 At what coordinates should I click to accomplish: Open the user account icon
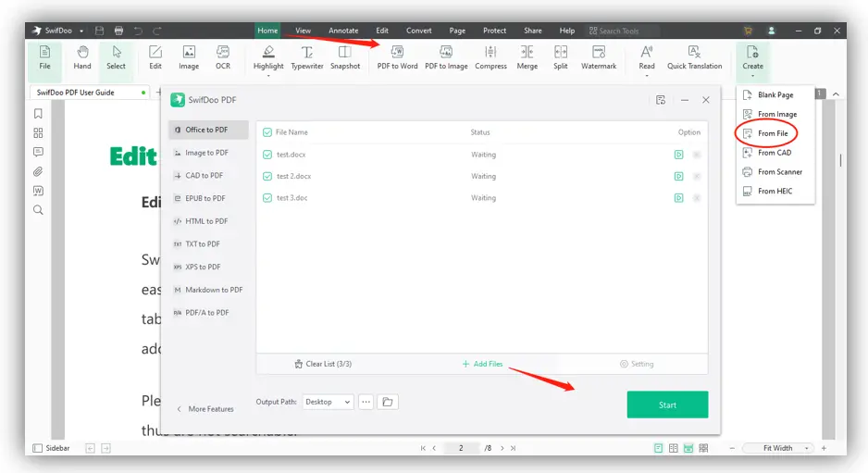coord(771,31)
